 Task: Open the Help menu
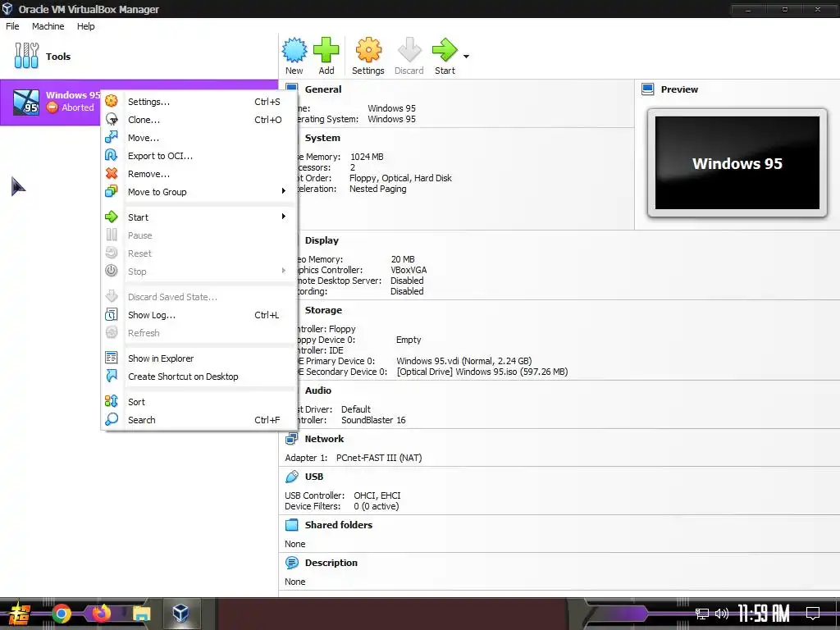coord(85,26)
